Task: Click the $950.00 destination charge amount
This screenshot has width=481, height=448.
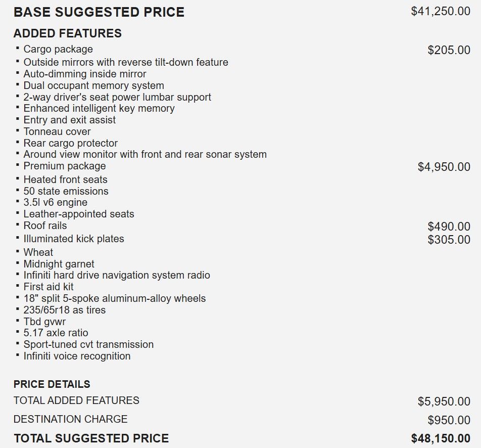Action: (449, 420)
